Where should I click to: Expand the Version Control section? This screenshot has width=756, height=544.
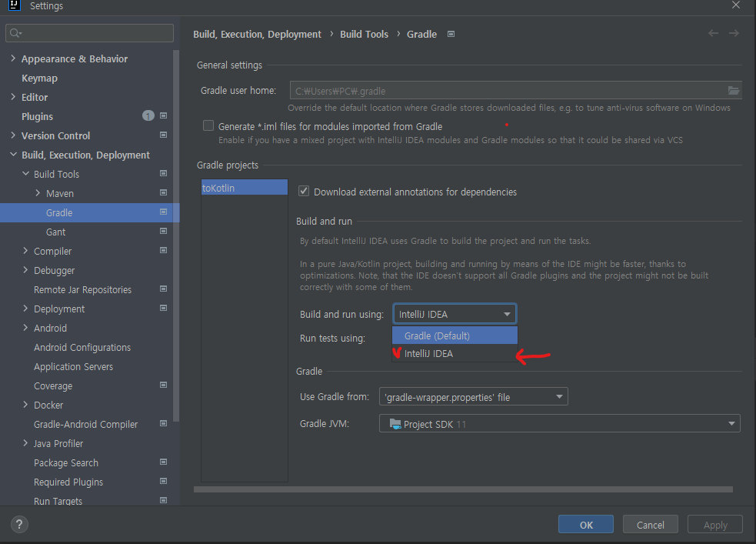13,135
